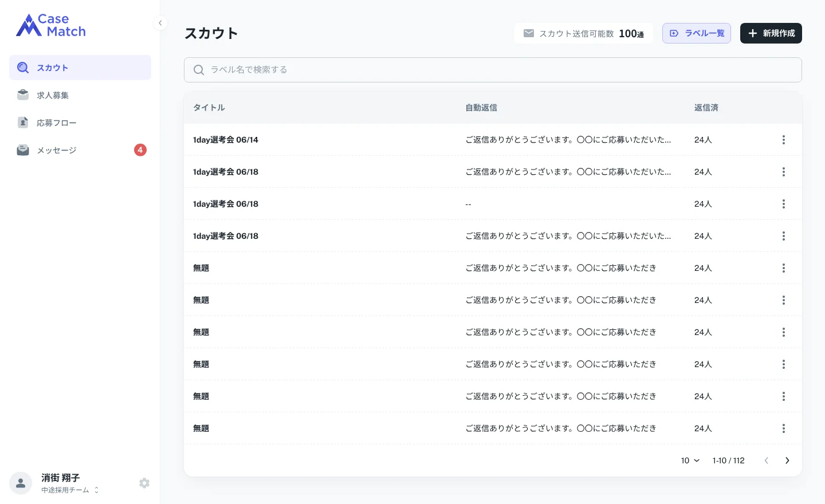The width and height of the screenshot is (825, 504).
Task: Go to the next page of results
Action: (x=787, y=460)
